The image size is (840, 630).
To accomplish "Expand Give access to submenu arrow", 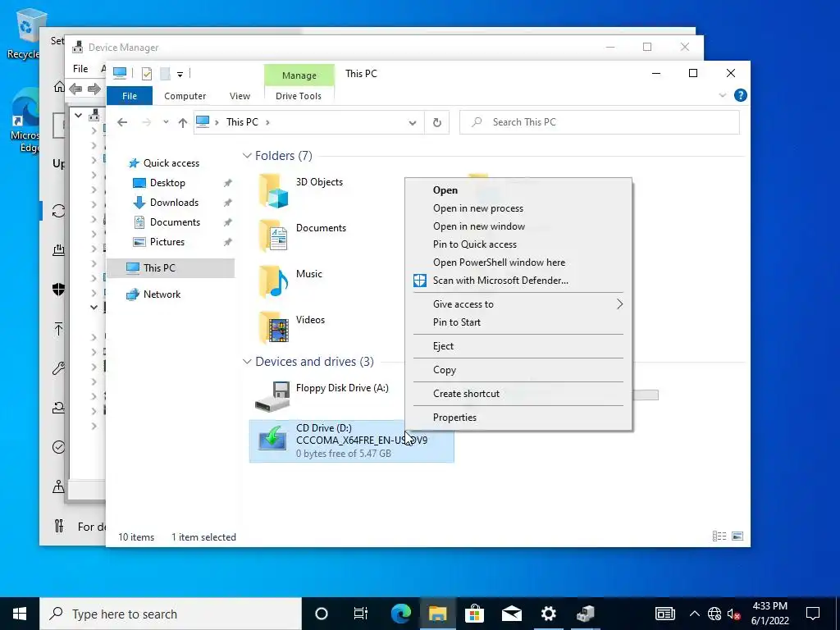I will [620, 304].
